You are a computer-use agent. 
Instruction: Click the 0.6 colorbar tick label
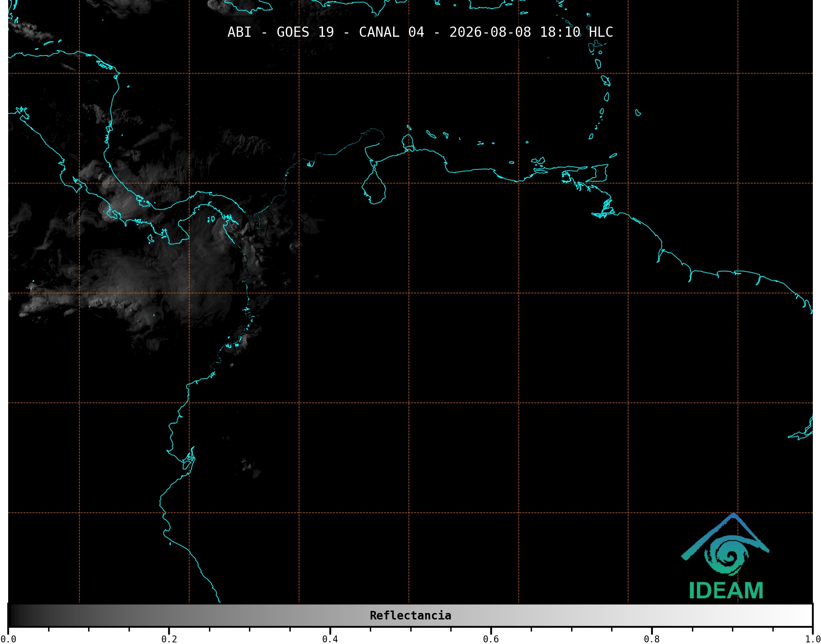tap(491, 639)
